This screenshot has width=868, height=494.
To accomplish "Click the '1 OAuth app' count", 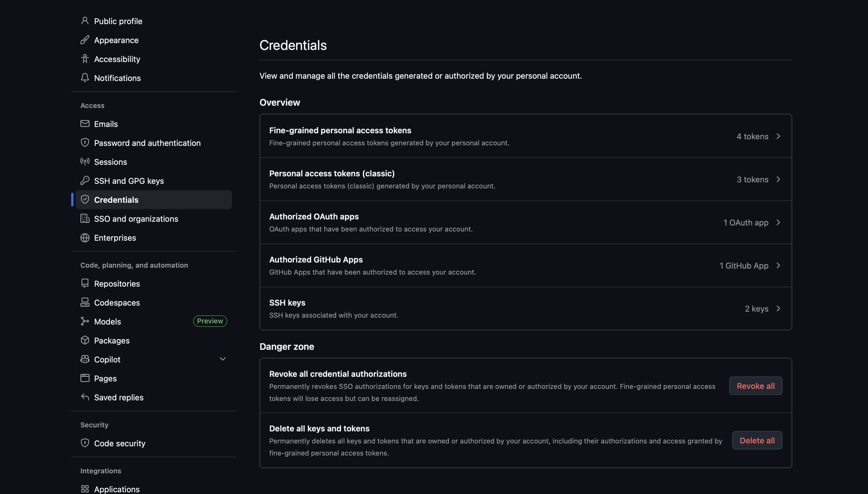I will point(746,223).
